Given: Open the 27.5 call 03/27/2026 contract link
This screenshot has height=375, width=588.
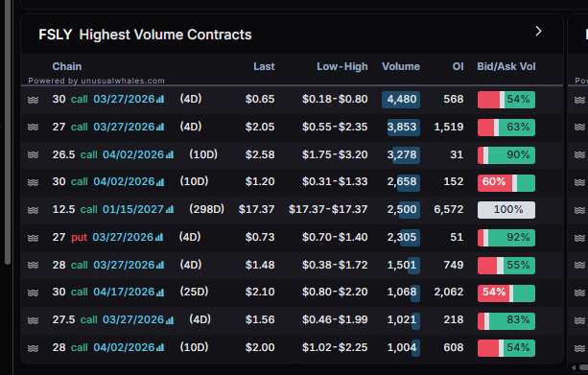Looking at the screenshot, I should pos(108,319).
